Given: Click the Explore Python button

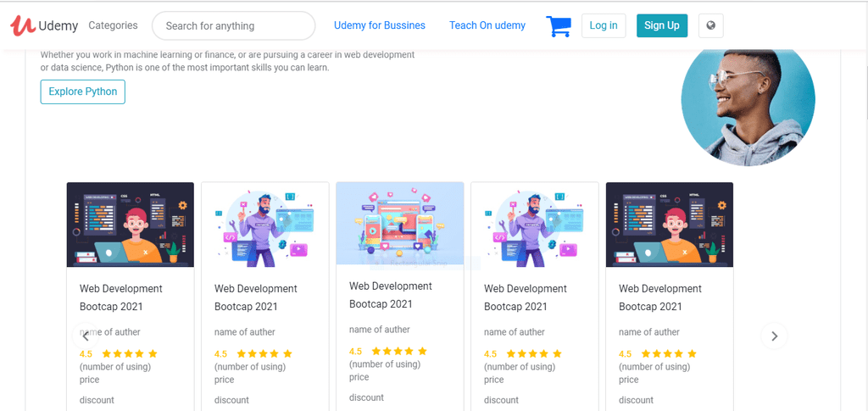Looking at the screenshot, I should (82, 92).
